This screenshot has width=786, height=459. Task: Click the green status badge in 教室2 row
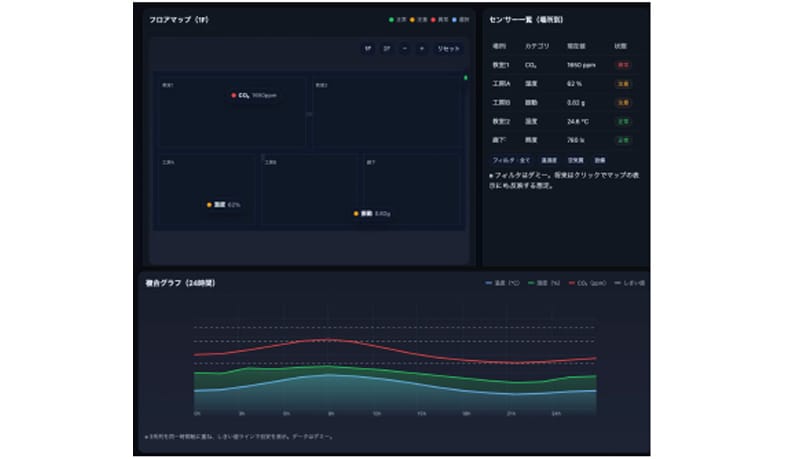point(622,121)
